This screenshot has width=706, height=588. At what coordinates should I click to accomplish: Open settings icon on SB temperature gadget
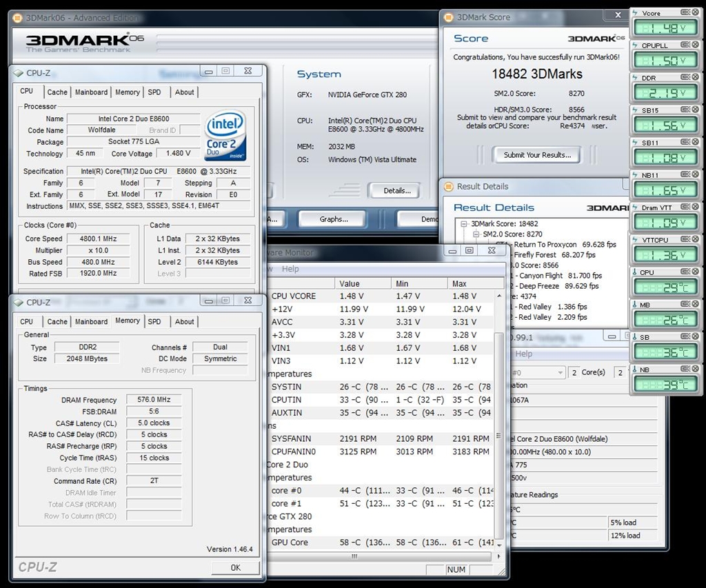[x=685, y=337]
